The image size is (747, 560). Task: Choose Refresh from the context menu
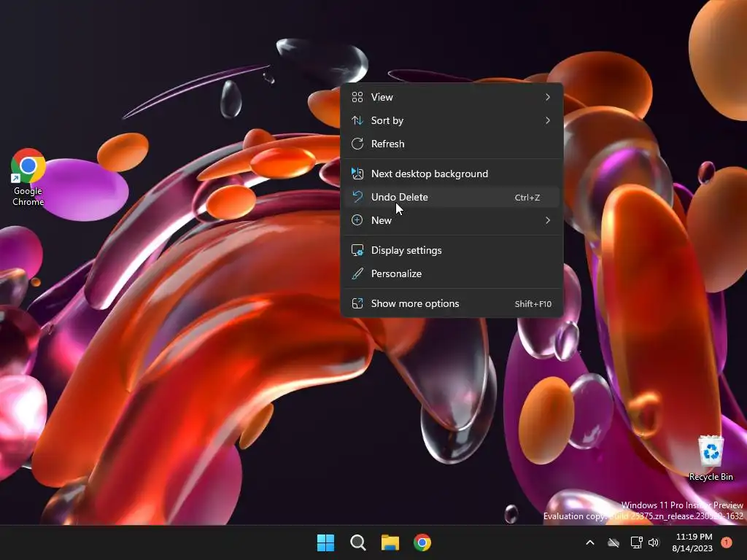coord(452,144)
